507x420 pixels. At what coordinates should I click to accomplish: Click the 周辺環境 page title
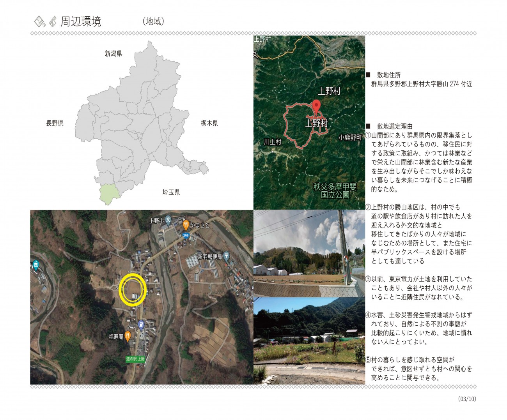click(x=81, y=21)
